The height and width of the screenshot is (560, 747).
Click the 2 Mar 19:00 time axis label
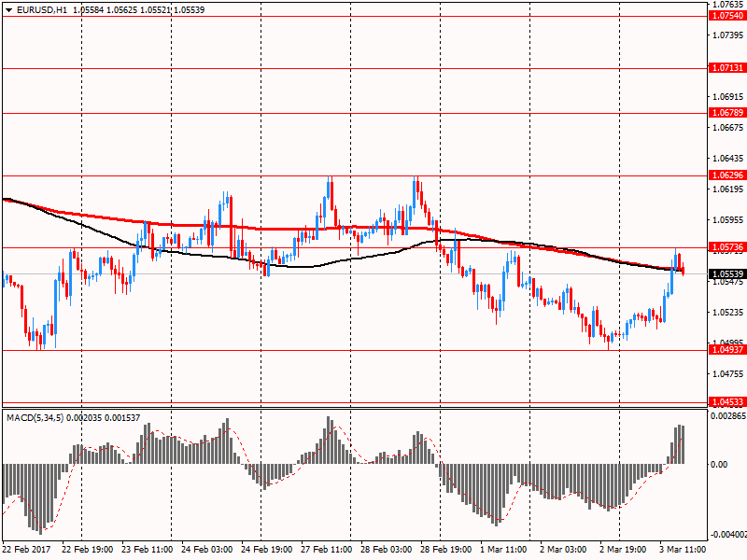[623, 550]
